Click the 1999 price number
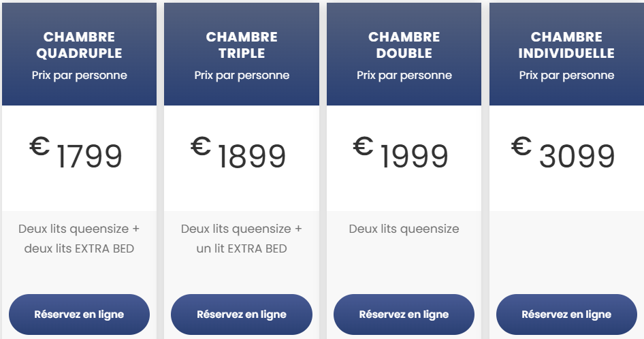Viewport: 644px width, 339px height. [414, 157]
